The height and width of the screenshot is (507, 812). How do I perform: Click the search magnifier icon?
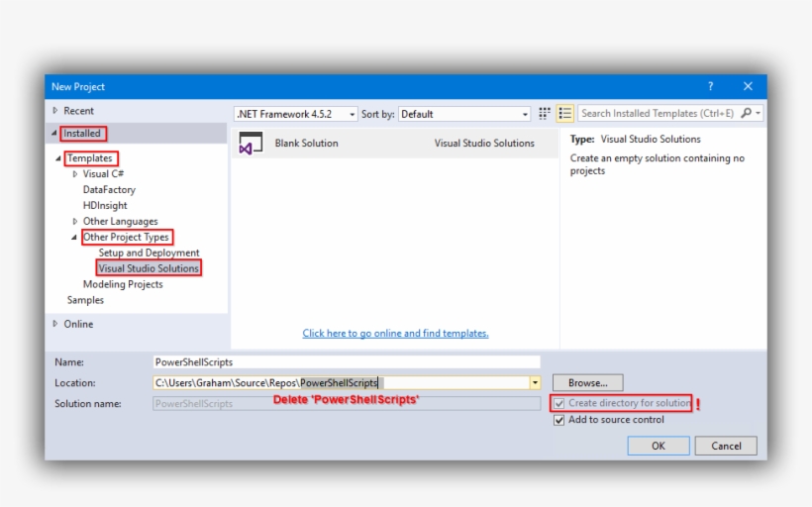(x=747, y=113)
